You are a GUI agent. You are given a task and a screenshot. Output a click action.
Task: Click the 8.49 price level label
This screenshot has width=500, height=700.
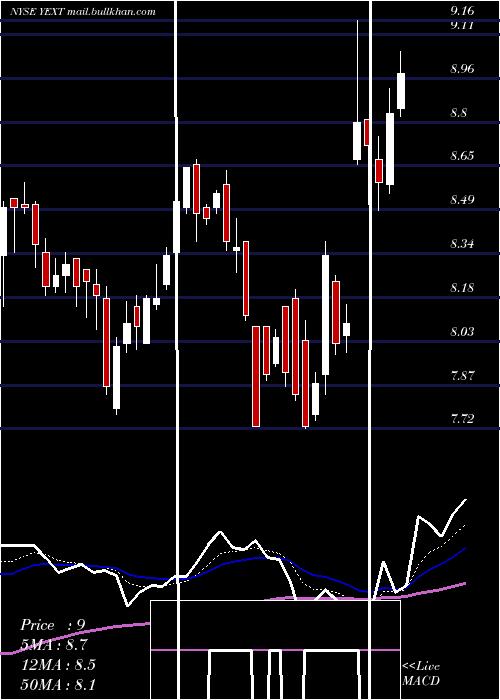click(x=462, y=200)
